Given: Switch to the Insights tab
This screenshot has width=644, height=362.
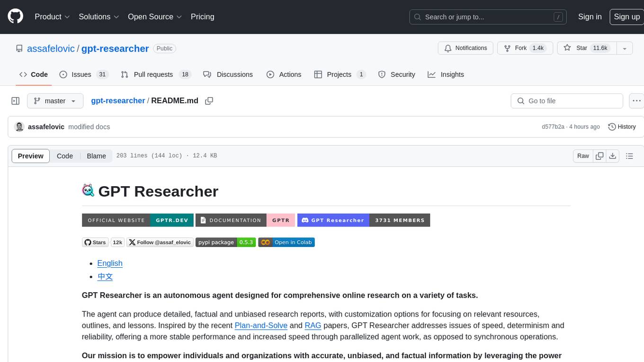Looking at the screenshot, I should (446, 74).
